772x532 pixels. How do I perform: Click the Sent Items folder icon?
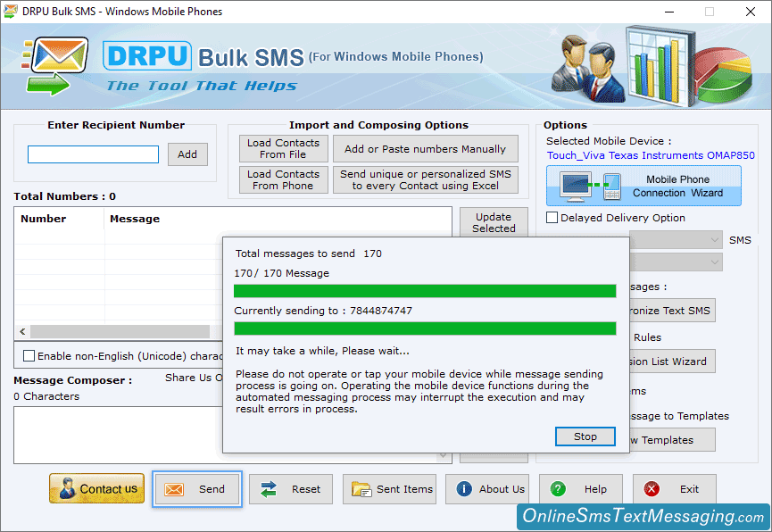(x=361, y=489)
